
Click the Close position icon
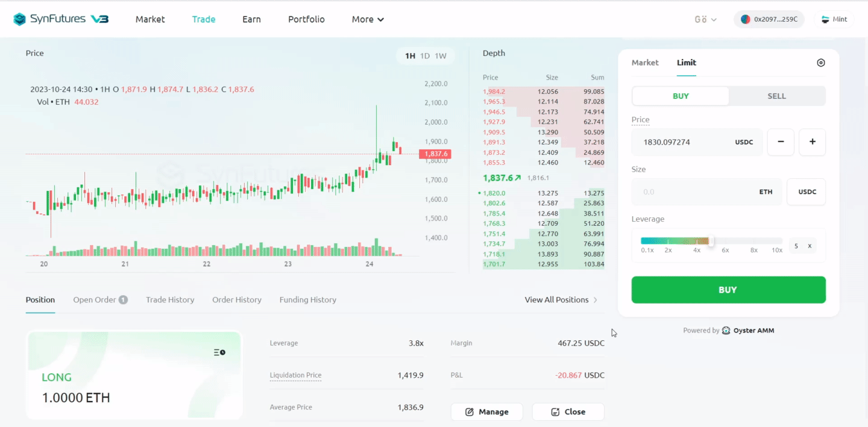coord(556,412)
